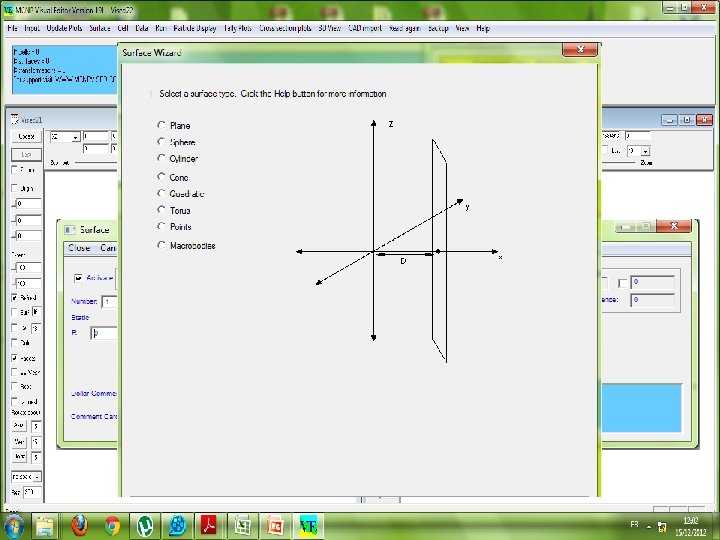Screen dimensions: 720x540
Task: Open the Backup menu
Action: coord(438,28)
